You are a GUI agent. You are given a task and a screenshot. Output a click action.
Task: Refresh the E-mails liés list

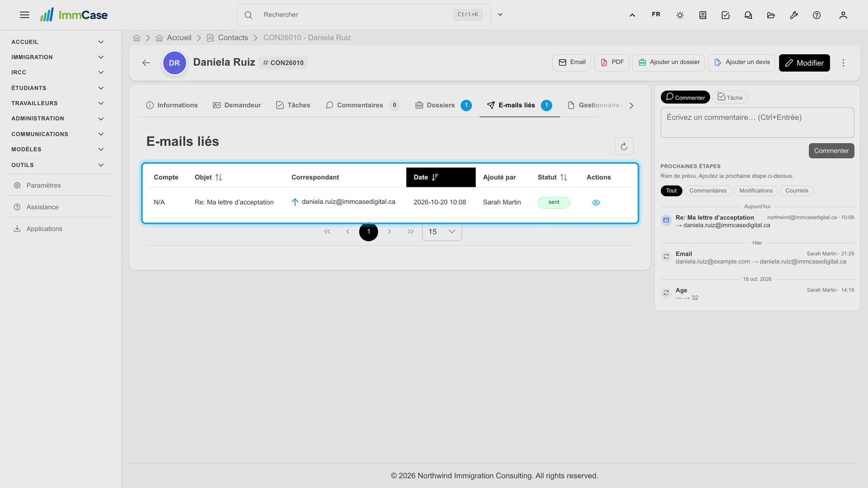point(624,146)
